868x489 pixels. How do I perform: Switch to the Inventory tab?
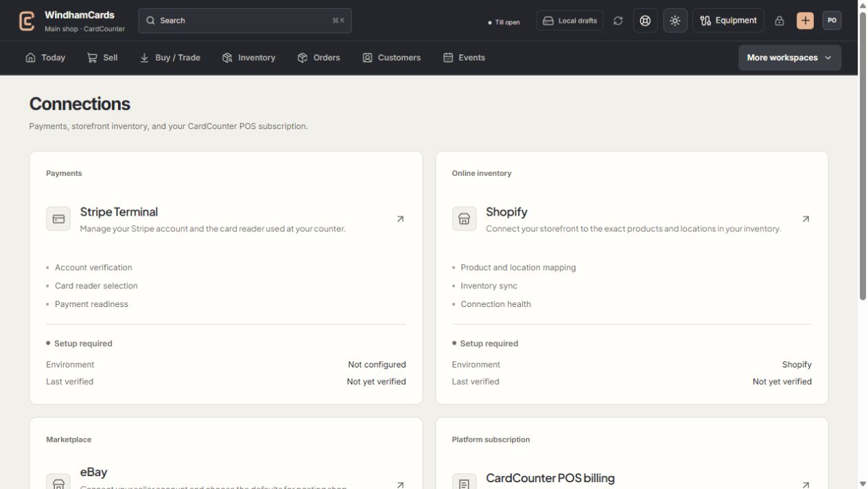(249, 58)
